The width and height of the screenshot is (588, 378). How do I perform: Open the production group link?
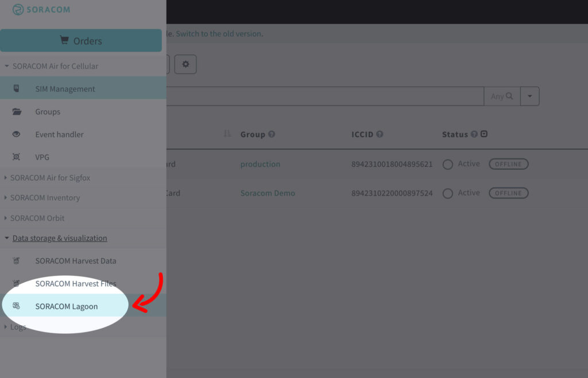pos(260,164)
